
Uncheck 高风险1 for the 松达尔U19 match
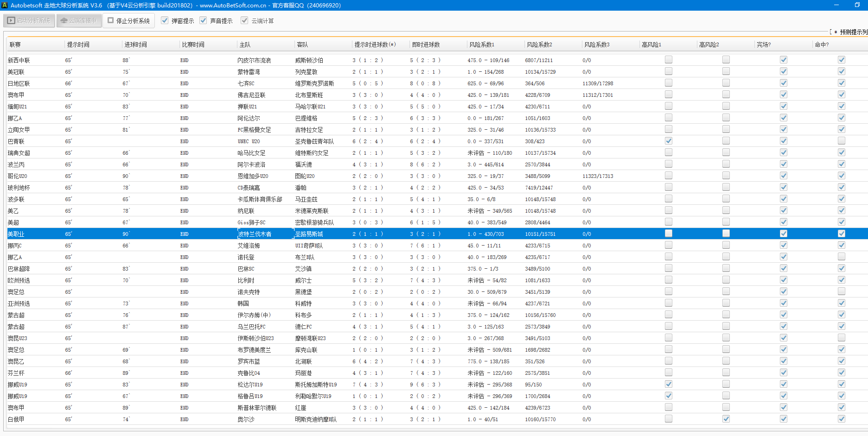[x=668, y=384]
